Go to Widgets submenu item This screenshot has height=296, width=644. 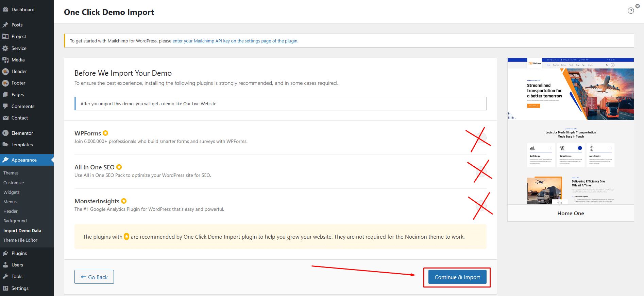12,192
